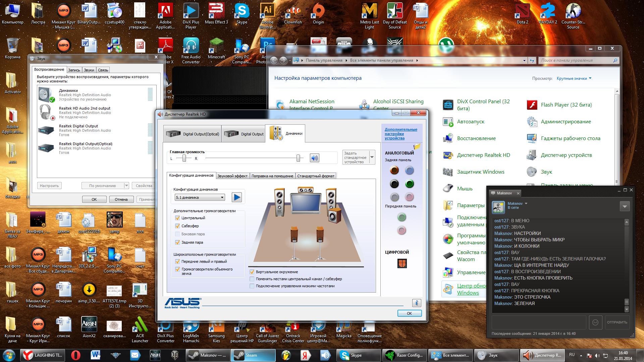Click the Steam taskbar button
This screenshot has width=644, height=362.
tap(253, 355)
